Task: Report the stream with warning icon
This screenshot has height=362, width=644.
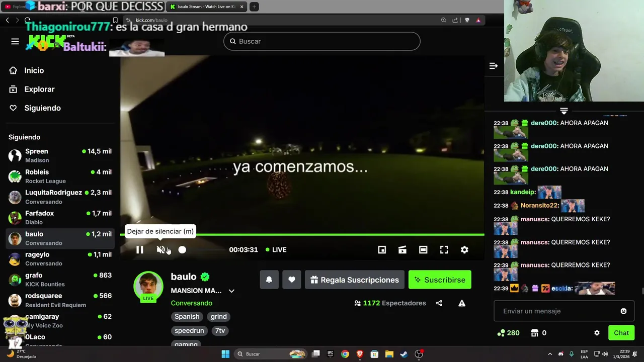Action: coord(462,303)
